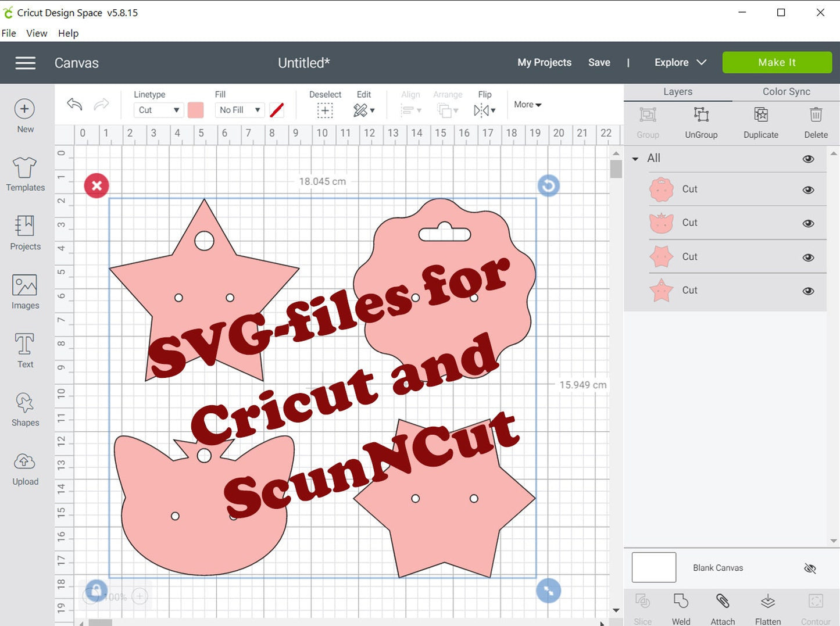Click the Canvas header label

coord(76,63)
